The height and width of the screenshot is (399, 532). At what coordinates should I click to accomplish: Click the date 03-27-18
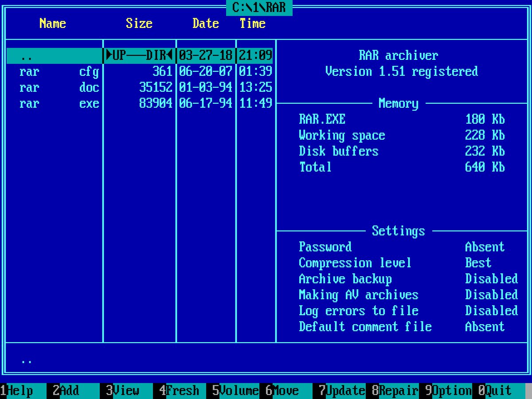click(206, 55)
